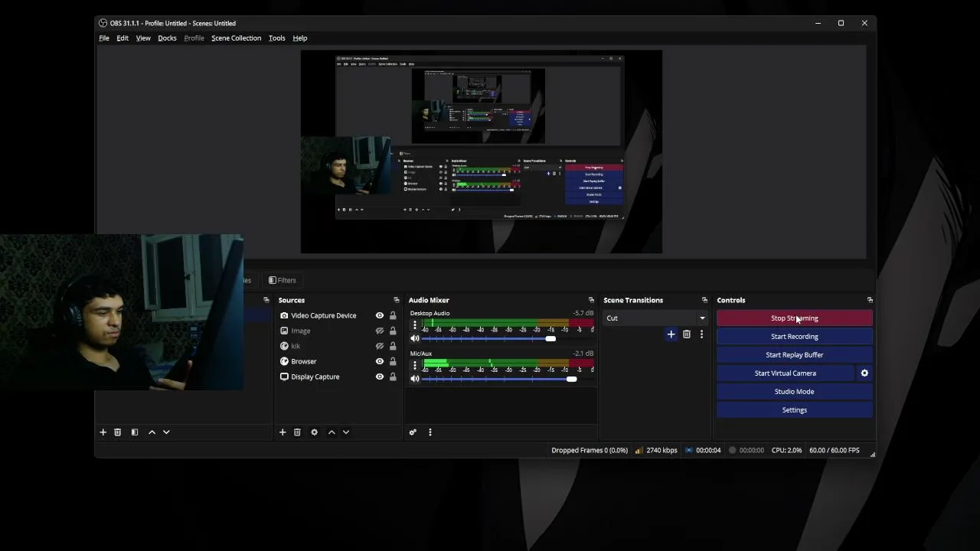The image size is (980, 551).
Task: Open scene filters icon in Scenes toolbar
Action: coord(135,432)
